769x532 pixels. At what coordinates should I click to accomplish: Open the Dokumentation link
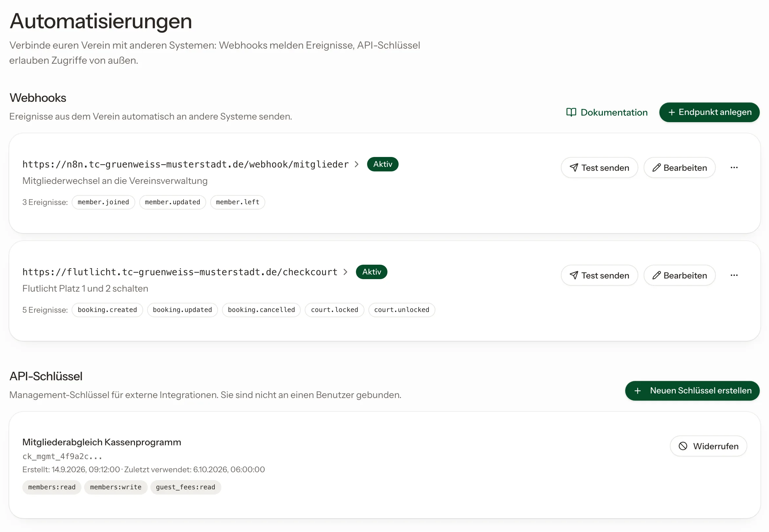coord(607,112)
